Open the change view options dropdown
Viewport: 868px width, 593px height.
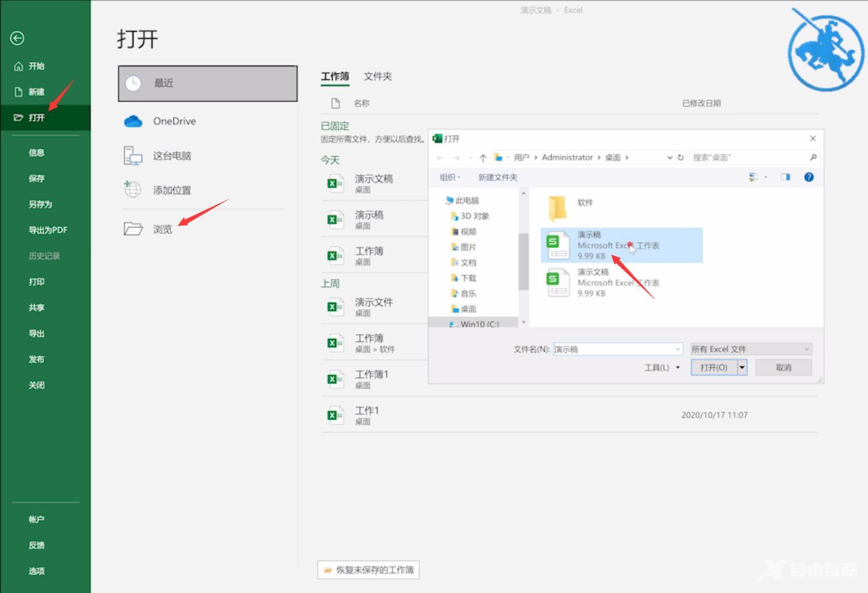766,178
